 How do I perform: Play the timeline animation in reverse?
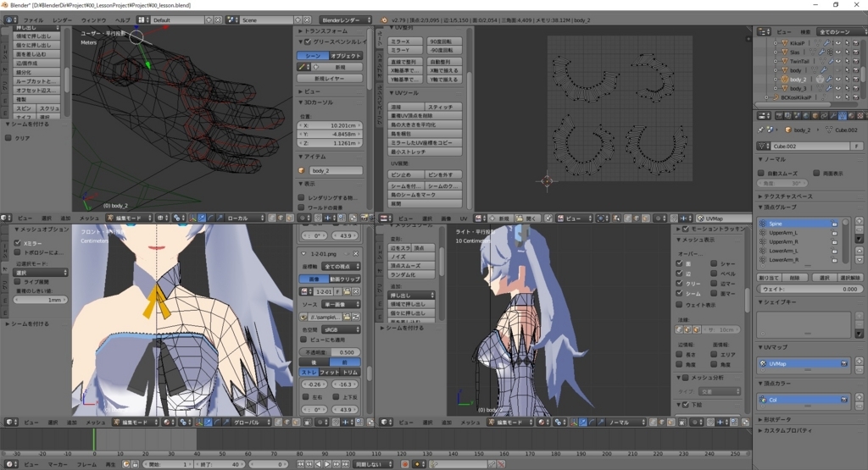pos(319,464)
